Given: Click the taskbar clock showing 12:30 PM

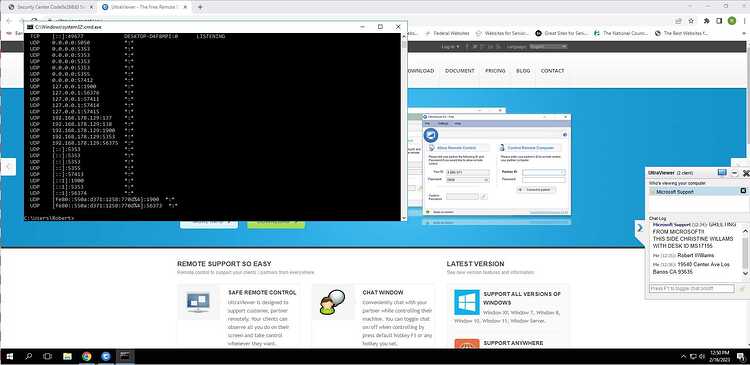Looking at the screenshot, I should click(719, 356).
